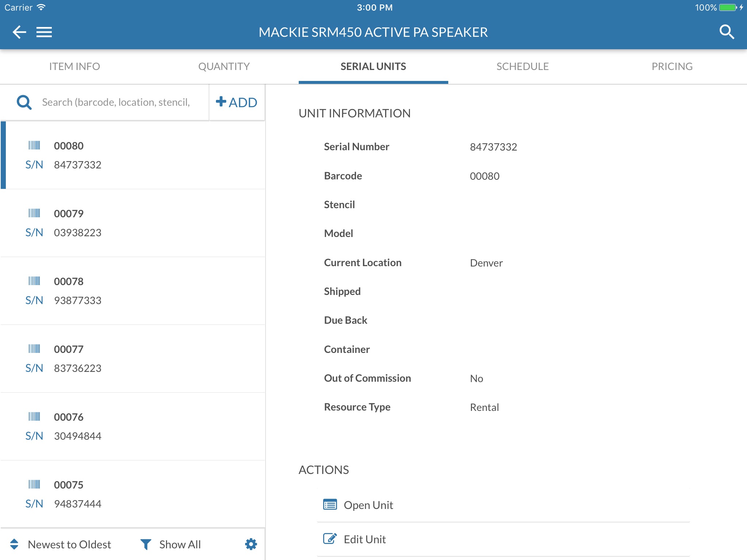The image size is (747, 560).
Task: Select unit barcode 00075
Action: (x=69, y=485)
